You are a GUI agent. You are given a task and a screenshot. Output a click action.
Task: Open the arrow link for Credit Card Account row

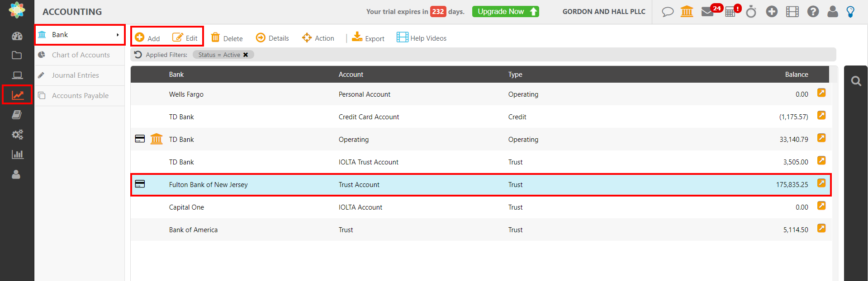(821, 115)
